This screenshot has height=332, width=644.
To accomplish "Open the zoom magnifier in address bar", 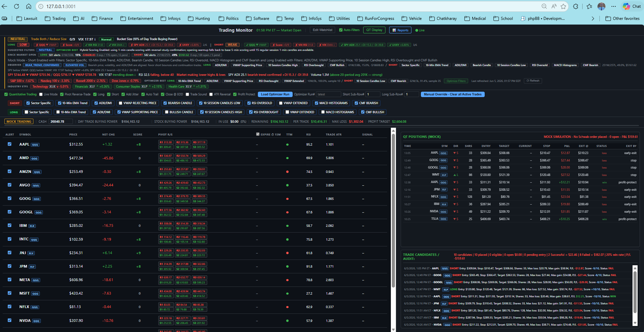I will pos(544,6).
